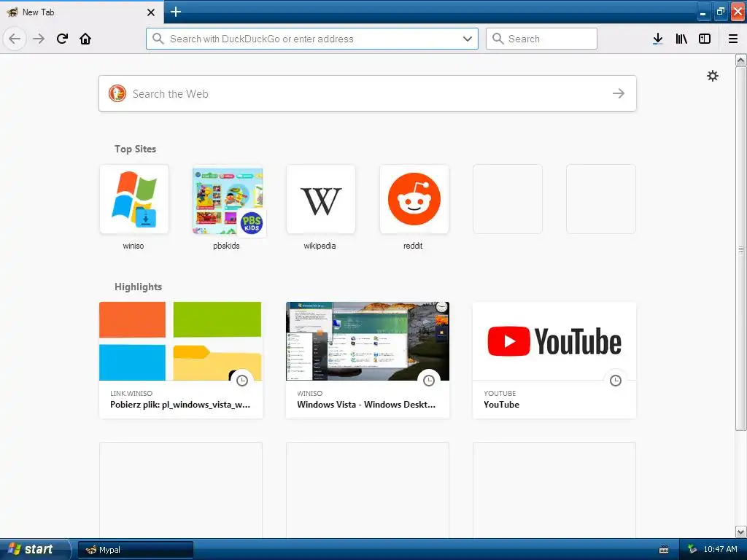Click the keyboard icon in system tray
The height and width of the screenshot is (560, 747).
[x=664, y=550]
